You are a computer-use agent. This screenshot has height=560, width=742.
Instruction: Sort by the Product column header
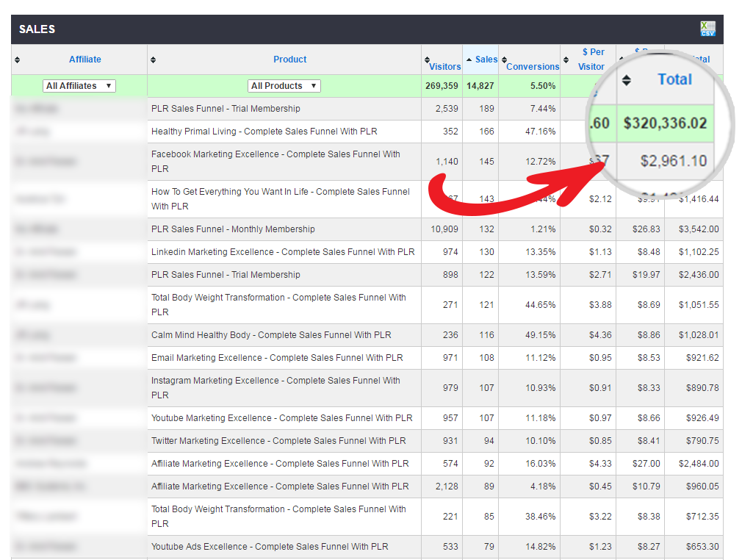[x=289, y=60]
